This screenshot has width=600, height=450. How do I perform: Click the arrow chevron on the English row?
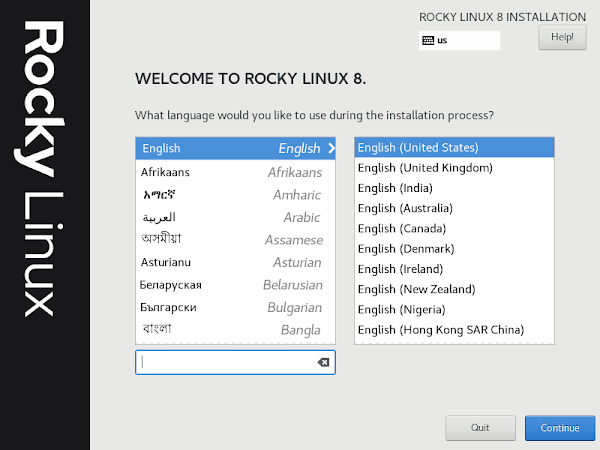tap(331, 148)
